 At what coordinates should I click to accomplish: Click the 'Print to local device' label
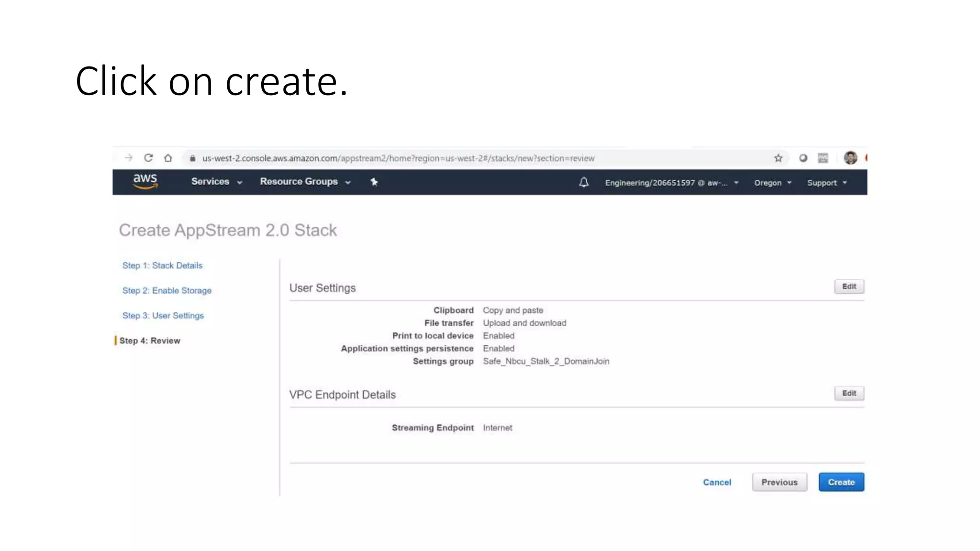(433, 336)
